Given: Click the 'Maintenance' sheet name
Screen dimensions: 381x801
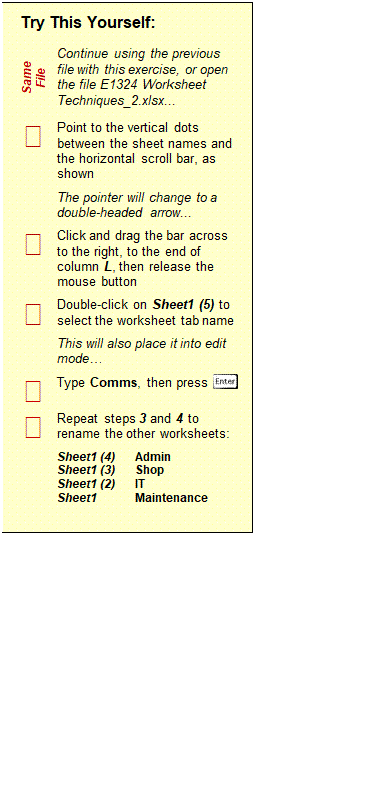Looking at the screenshot, I should 171,498.
